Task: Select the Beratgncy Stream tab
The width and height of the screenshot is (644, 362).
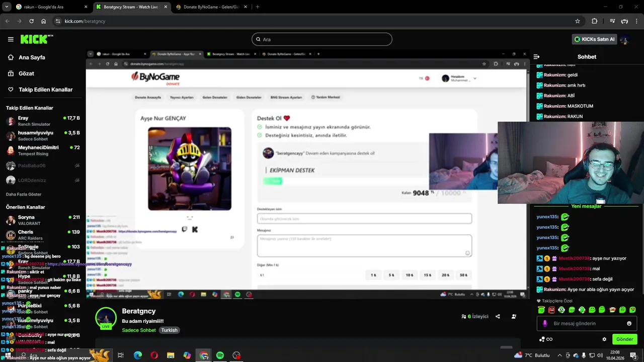Action: point(131,7)
